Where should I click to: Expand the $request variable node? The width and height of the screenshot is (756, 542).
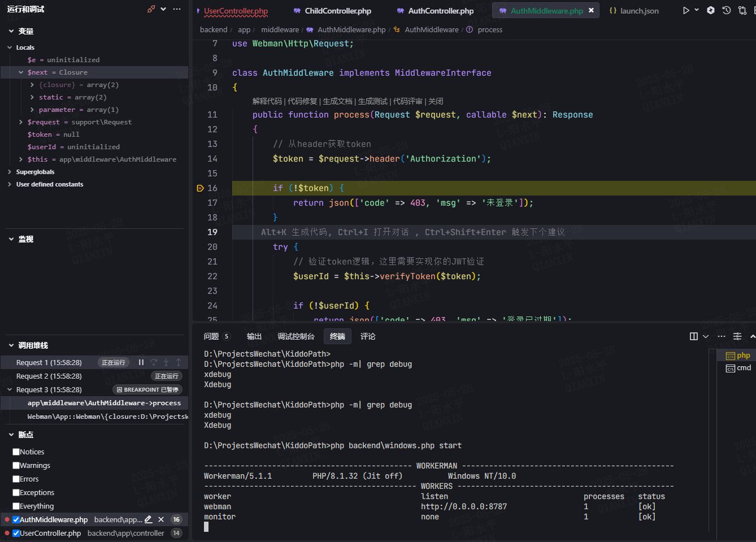point(21,122)
